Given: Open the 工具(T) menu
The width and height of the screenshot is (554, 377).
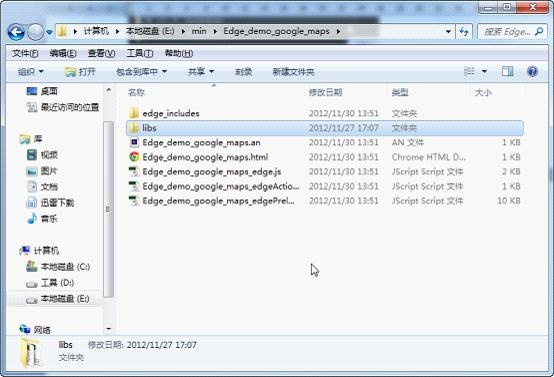Looking at the screenshot, I should (x=140, y=53).
